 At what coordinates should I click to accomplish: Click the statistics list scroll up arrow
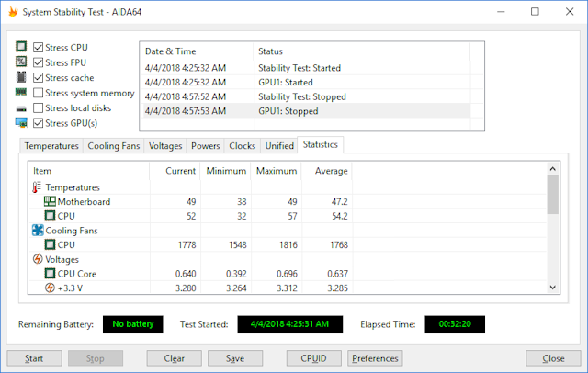pos(553,169)
